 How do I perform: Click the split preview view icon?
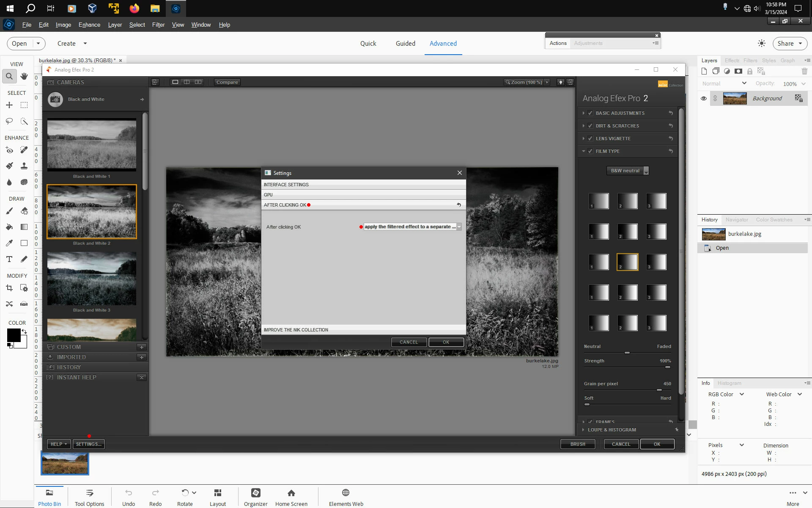pyautogui.click(x=187, y=82)
